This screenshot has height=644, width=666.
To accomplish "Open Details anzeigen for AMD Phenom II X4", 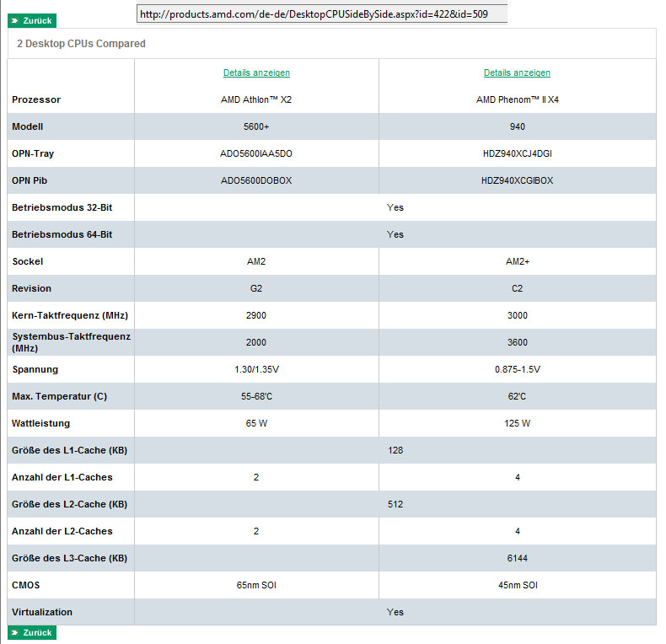I will tap(517, 72).
